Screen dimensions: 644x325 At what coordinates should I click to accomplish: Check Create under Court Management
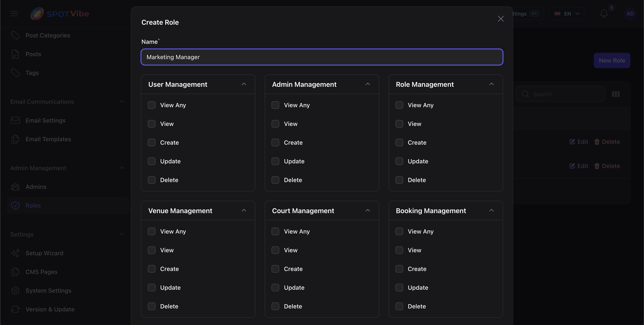click(x=275, y=269)
